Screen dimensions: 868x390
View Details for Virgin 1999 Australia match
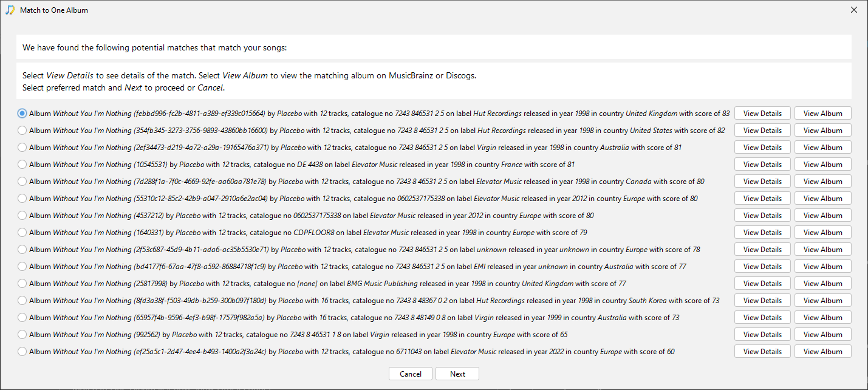coord(762,318)
